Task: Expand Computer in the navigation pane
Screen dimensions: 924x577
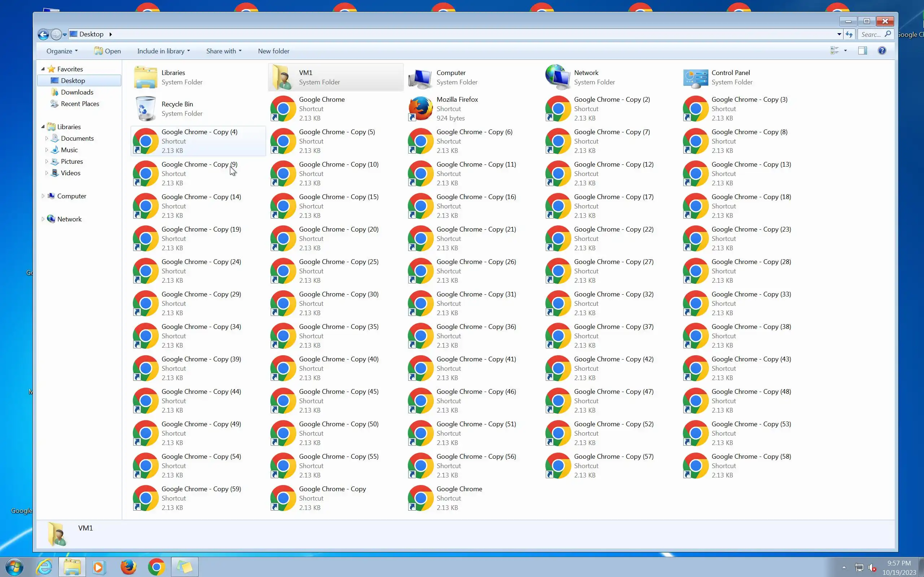Action: click(43, 196)
